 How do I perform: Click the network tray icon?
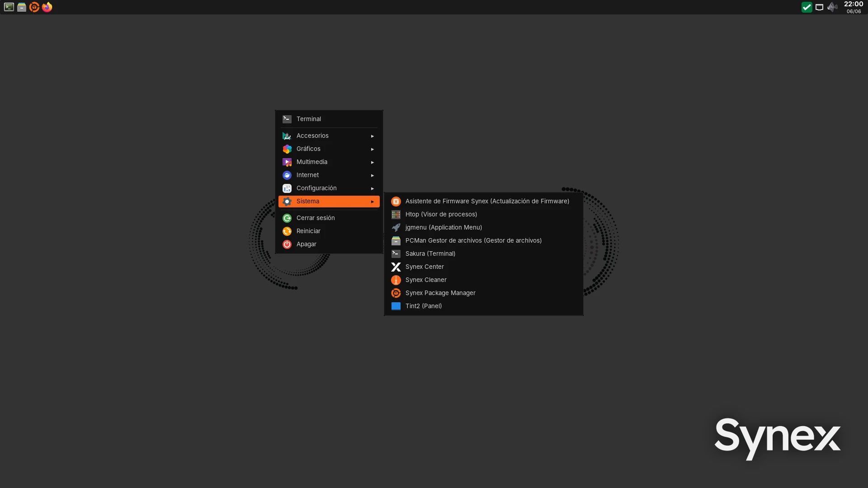(819, 7)
